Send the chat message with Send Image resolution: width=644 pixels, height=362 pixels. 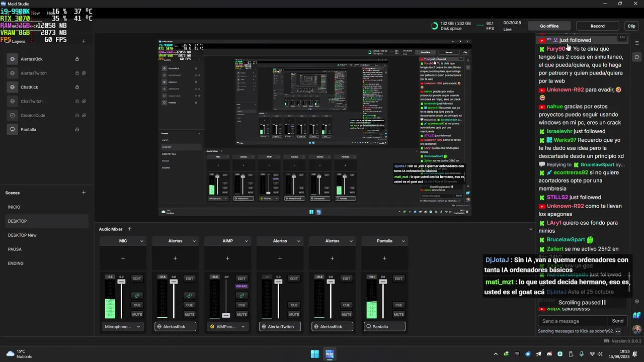(x=618, y=321)
